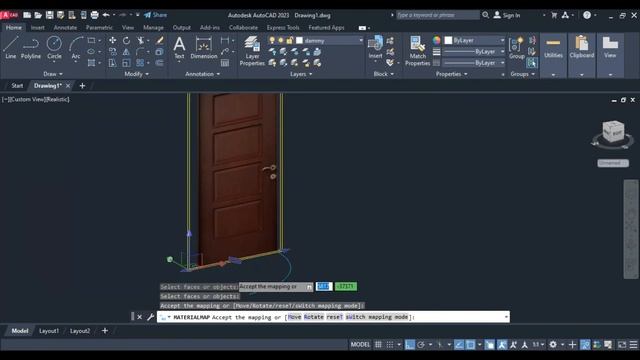Click the Plot printer icon
The width and height of the screenshot is (640, 360).
click(x=94, y=15)
